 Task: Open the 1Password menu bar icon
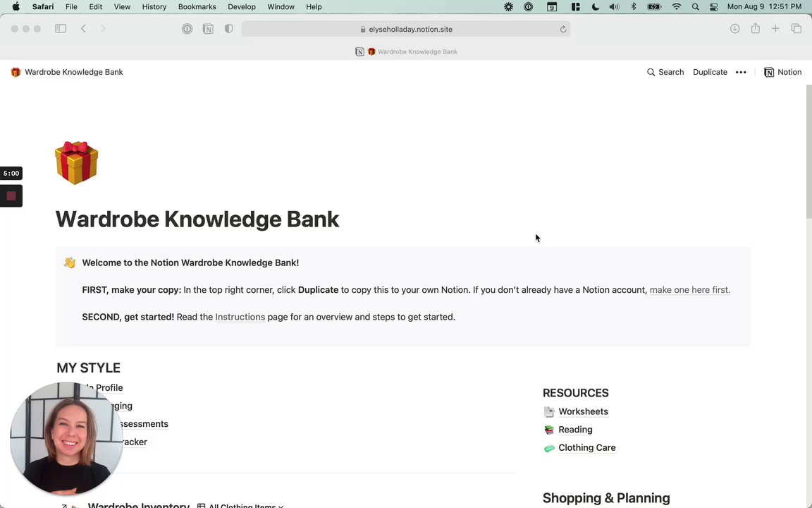[528, 7]
